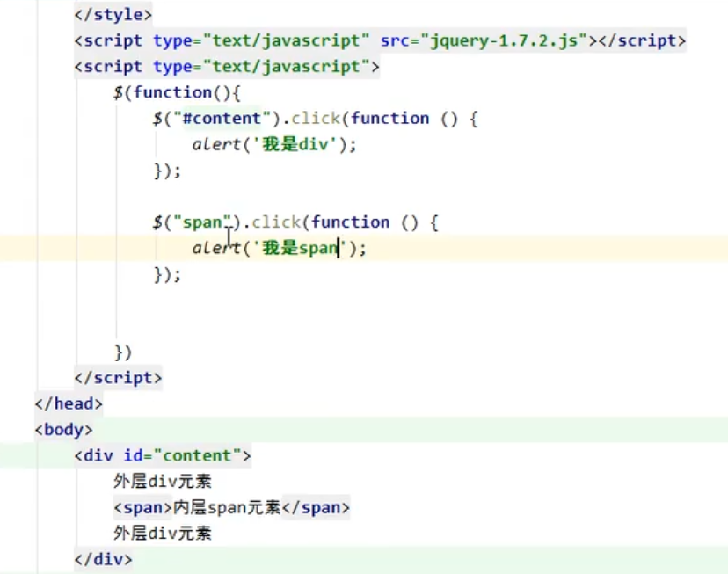Screen dimensions: 728x574
Task: Click the "#content" selector string
Action: 222,119
